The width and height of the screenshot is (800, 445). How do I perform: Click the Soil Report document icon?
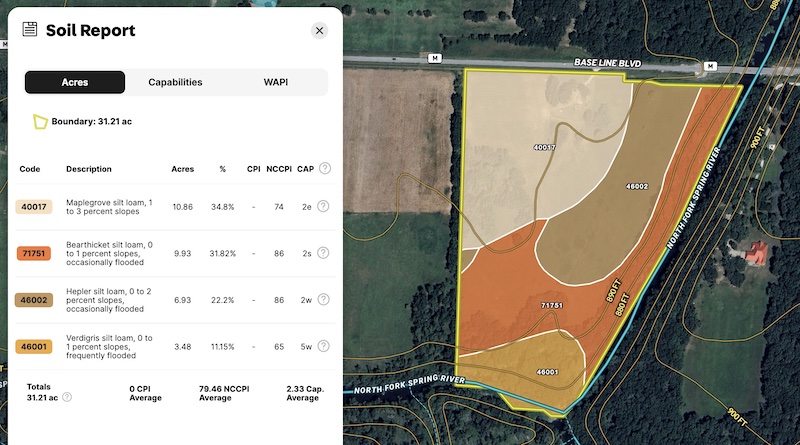pos(30,30)
